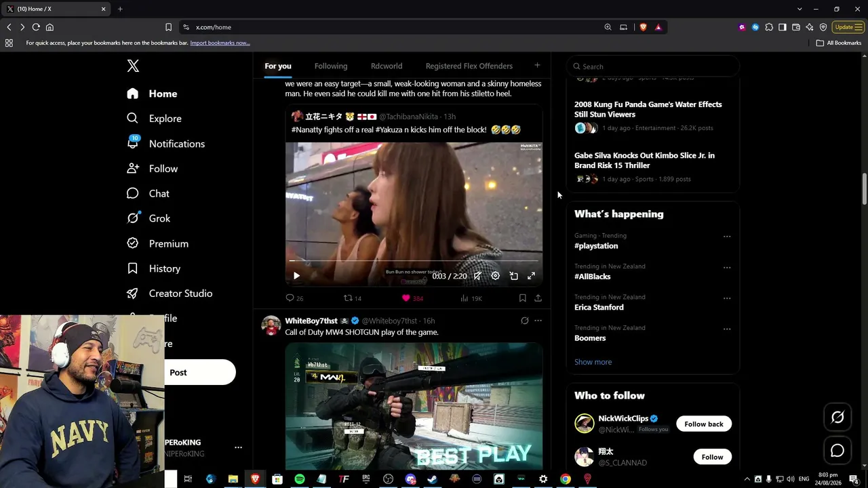Follow back NickWickClips
Viewport: 868px width, 488px height.
[704, 424]
